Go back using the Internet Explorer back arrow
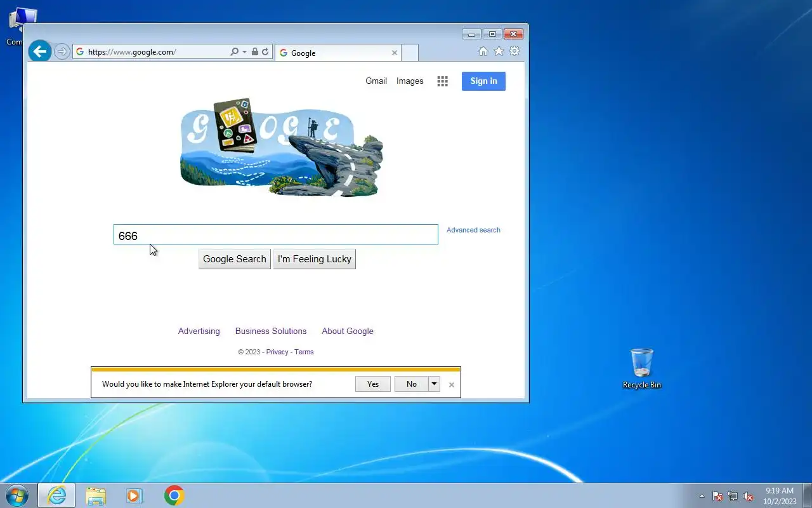The image size is (812, 508). tap(39, 51)
